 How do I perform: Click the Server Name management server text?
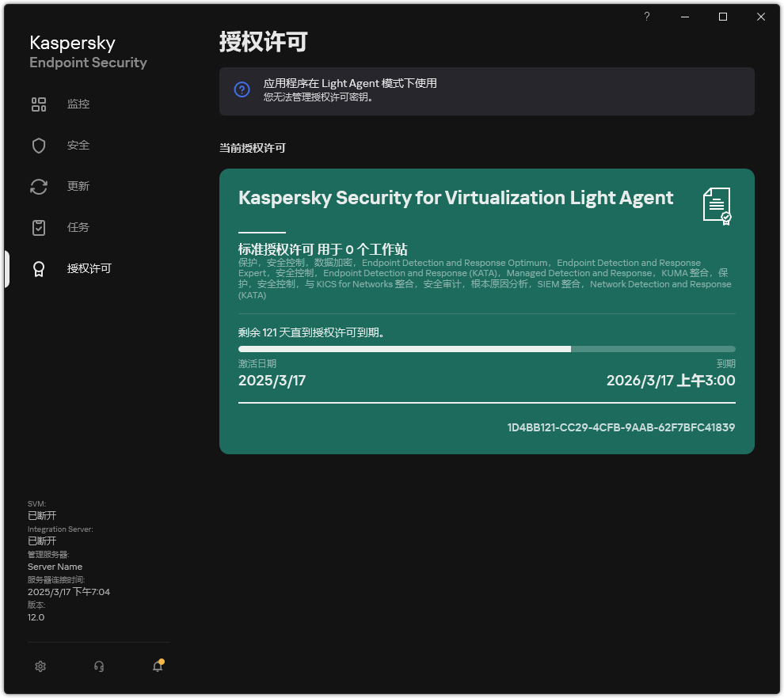[55, 567]
